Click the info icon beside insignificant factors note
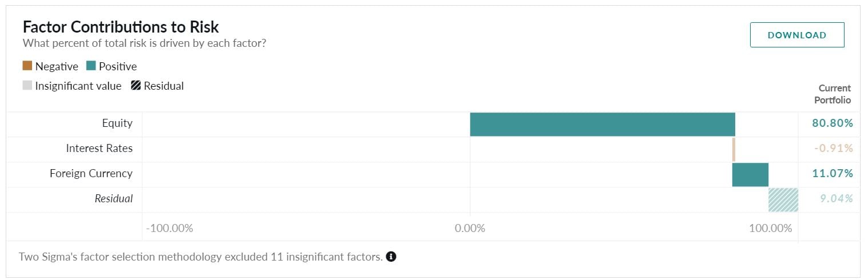Screen dimensions: 868x280 coord(391,257)
